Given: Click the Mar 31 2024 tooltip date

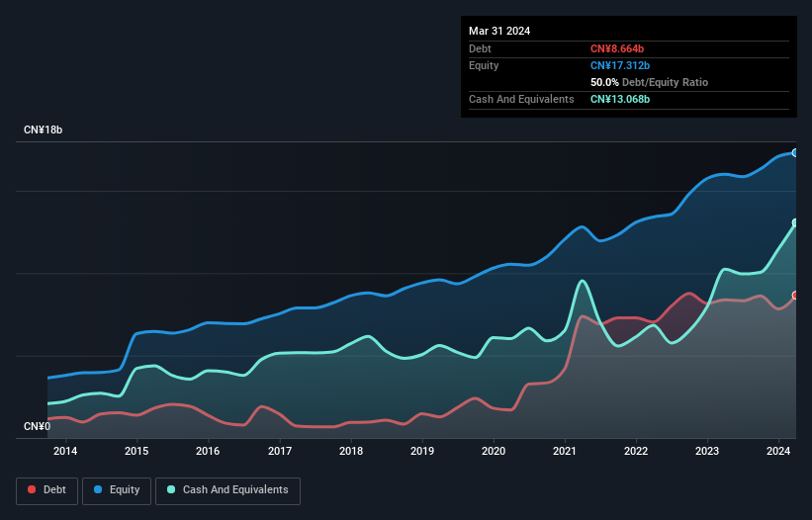Looking at the screenshot, I should point(499,31).
